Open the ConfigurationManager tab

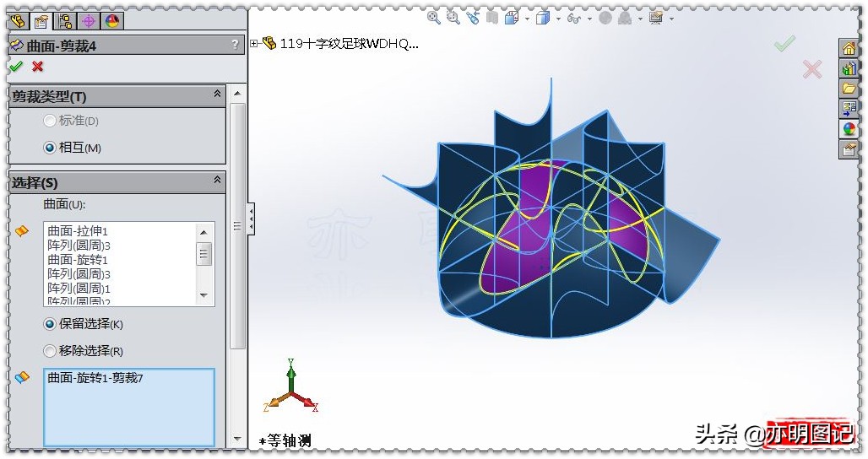65,22
